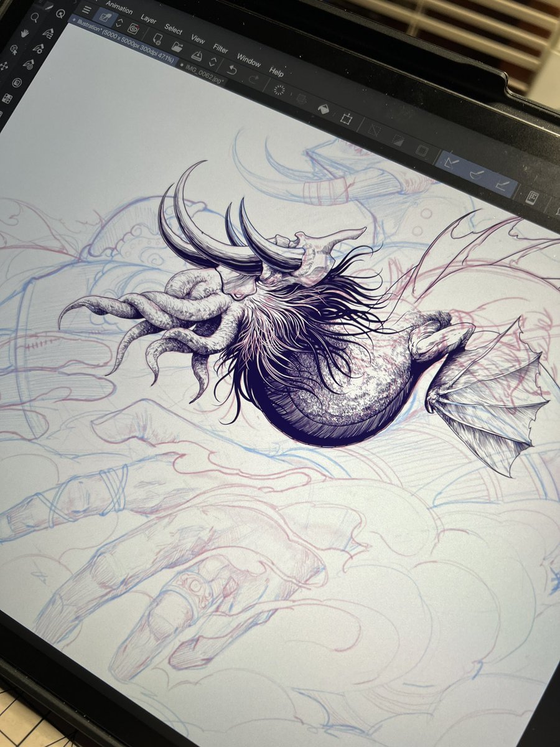Switch to the Illustration* canvas tab

click(x=123, y=40)
